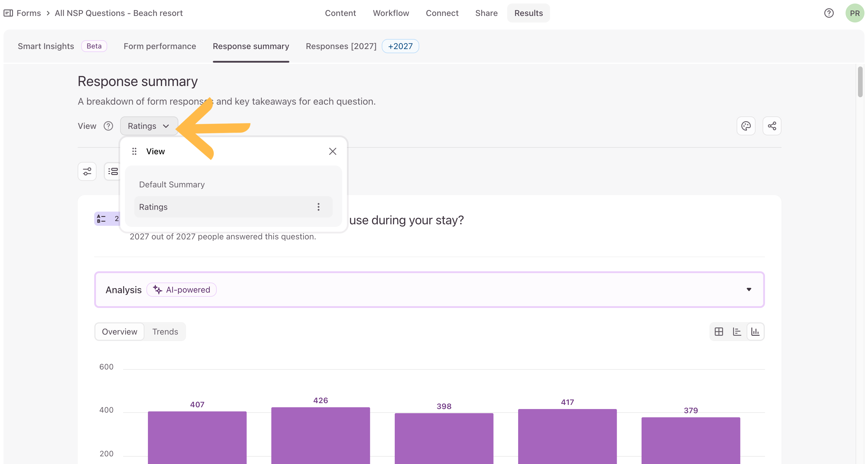Image resolution: width=868 pixels, height=464 pixels.
Task: Click the page vertical scrollbar
Action: 860,82
